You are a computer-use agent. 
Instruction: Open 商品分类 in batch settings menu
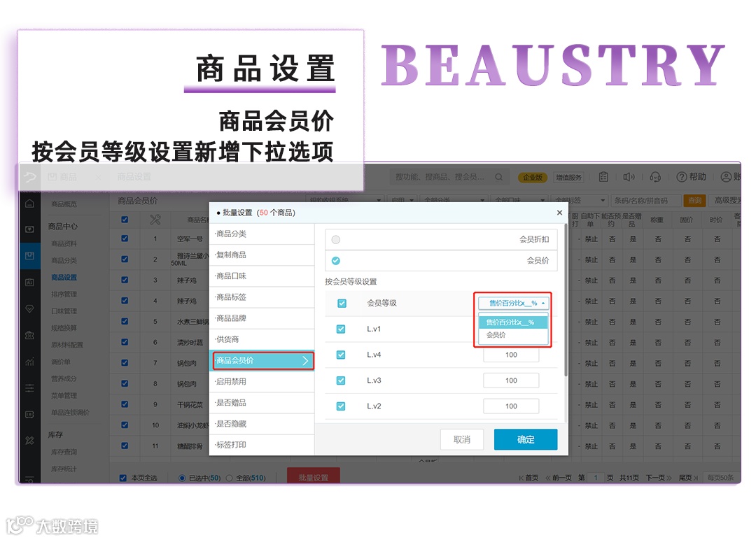pyautogui.click(x=262, y=234)
